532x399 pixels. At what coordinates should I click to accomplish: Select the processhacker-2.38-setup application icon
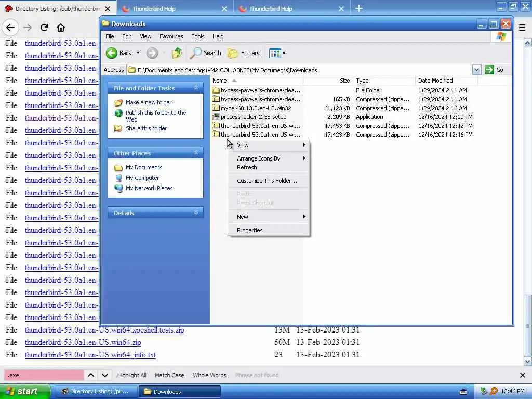point(216,117)
